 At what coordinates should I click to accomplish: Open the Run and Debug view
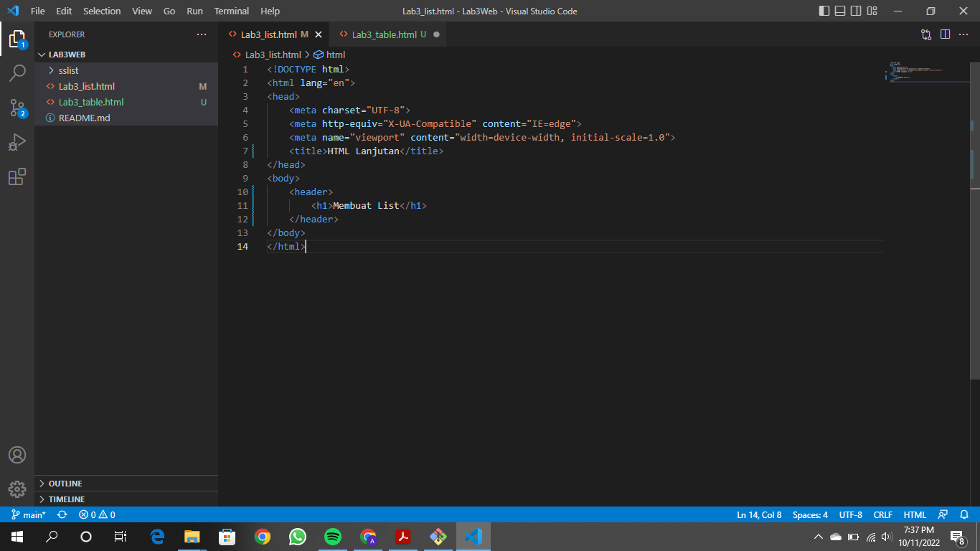coord(17,142)
